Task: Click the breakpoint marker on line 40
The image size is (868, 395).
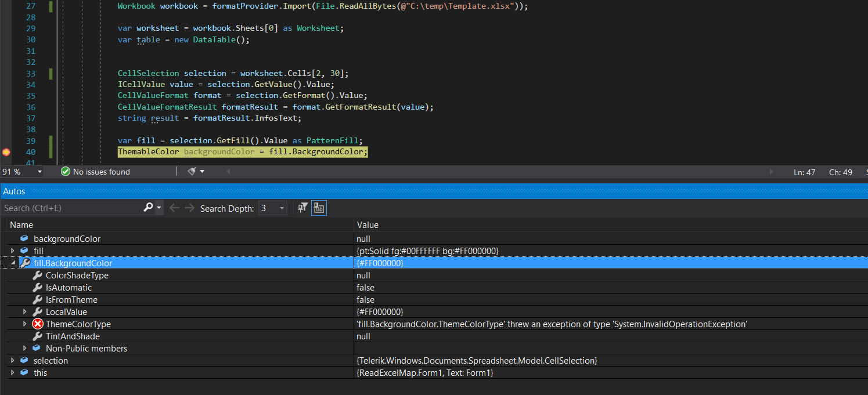Action: coord(6,152)
